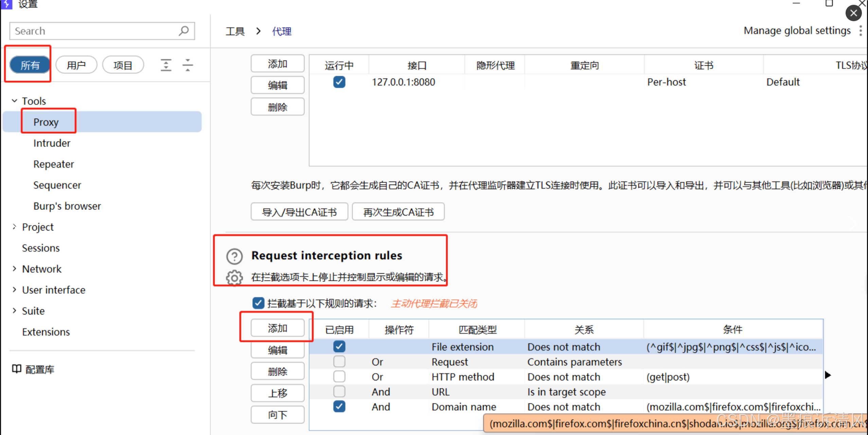Screen dimensions: 868x435
Task: Click the expand all sections icon
Action: (166, 65)
